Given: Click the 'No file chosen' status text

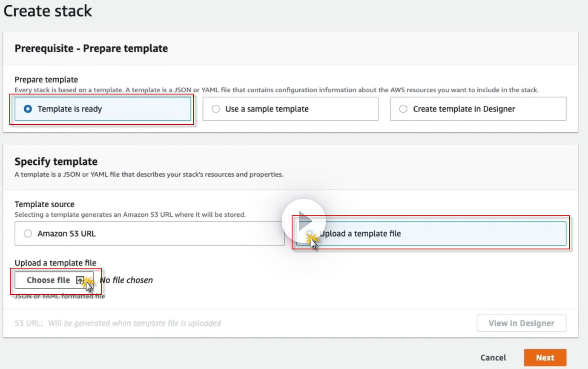Looking at the screenshot, I should point(126,280).
